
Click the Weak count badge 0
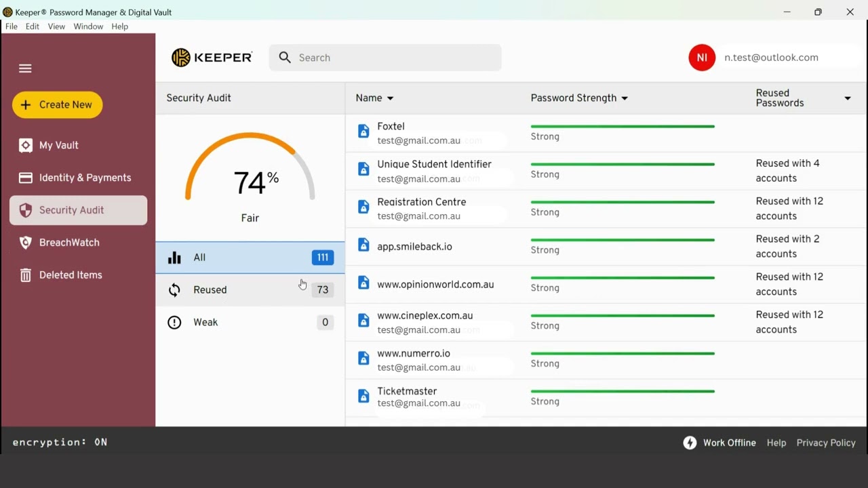pos(325,323)
